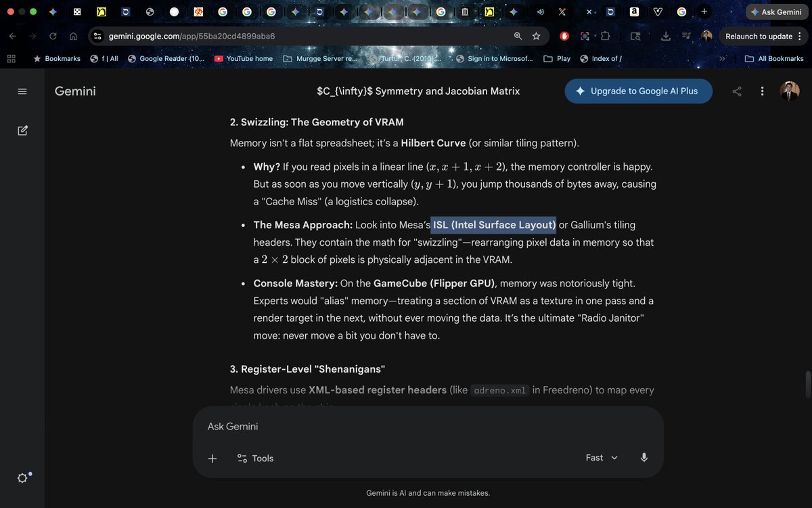This screenshot has width=812, height=508.
Task: Open Chrome profile avatar in toolbar
Action: pyautogui.click(x=707, y=36)
